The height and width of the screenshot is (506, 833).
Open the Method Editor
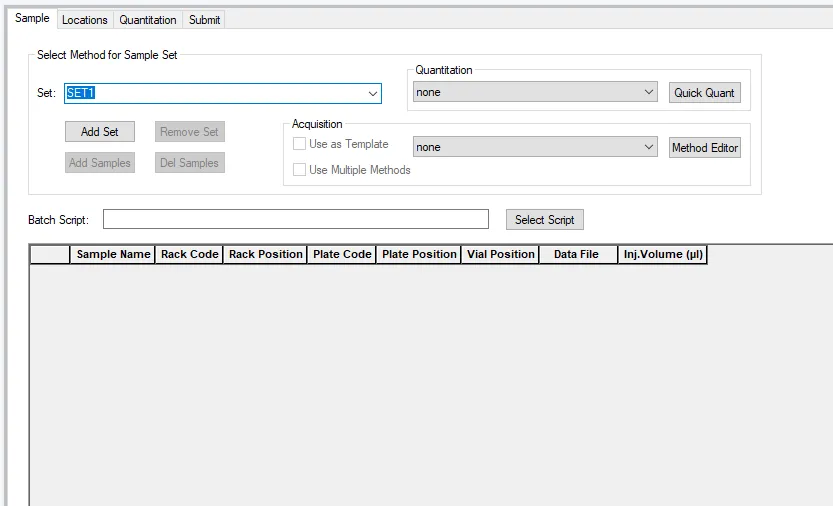pos(704,147)
